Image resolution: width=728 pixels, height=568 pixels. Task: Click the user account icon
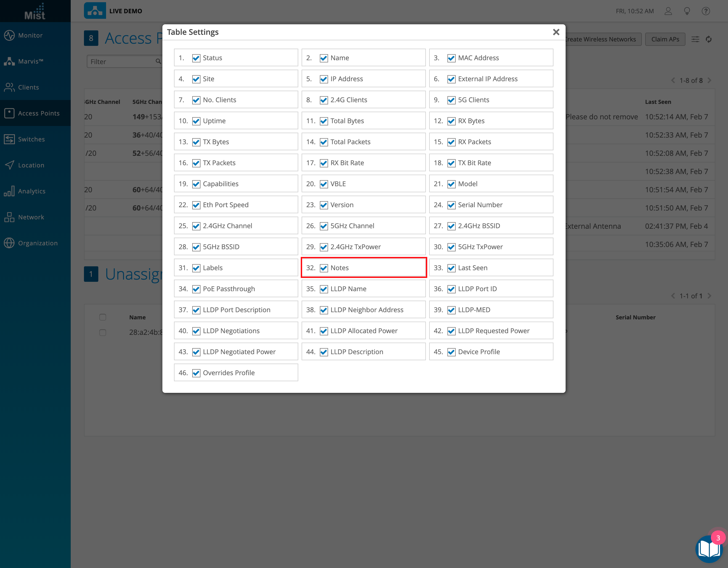pos(668,11)
